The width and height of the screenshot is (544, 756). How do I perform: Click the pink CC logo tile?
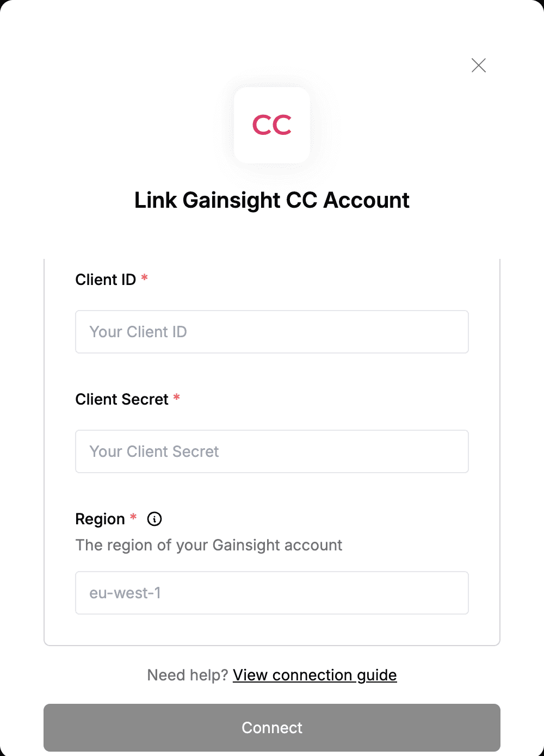pyautogui.click(x=272, y=125)
